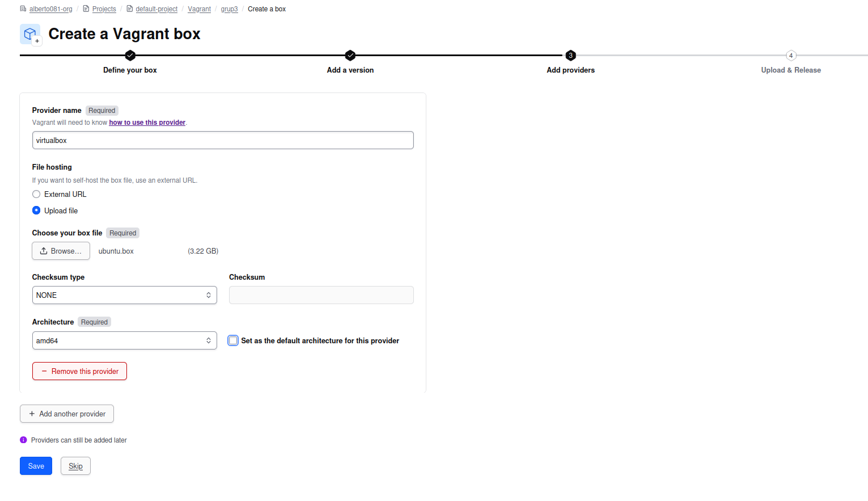The width and height of the screenshot is (868, 501).
Task: Click the step 3 Add providers marker
Action: click(x=570, y=55)
